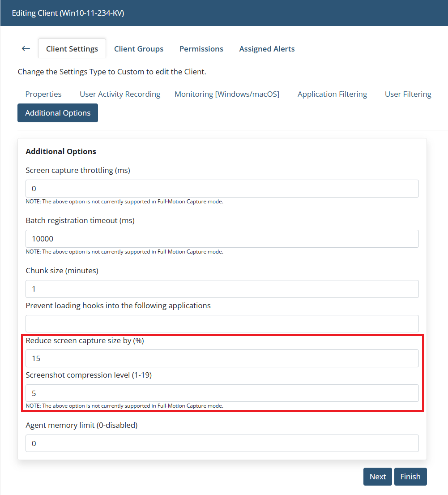Switch to the Client Groups tab
Screen dimensions: 448x495
pyautogui.click(x=139, y=49)
